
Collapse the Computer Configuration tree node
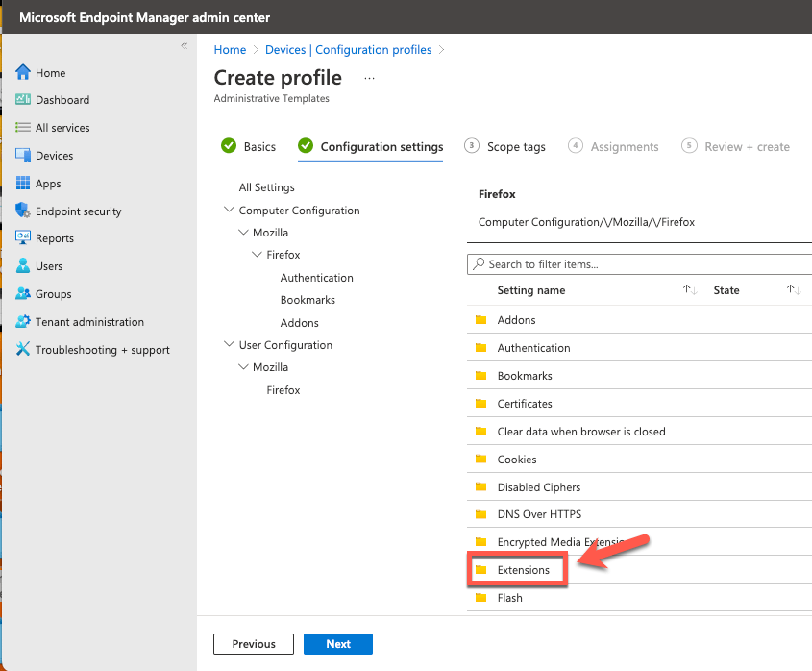(x=229, y=210)
